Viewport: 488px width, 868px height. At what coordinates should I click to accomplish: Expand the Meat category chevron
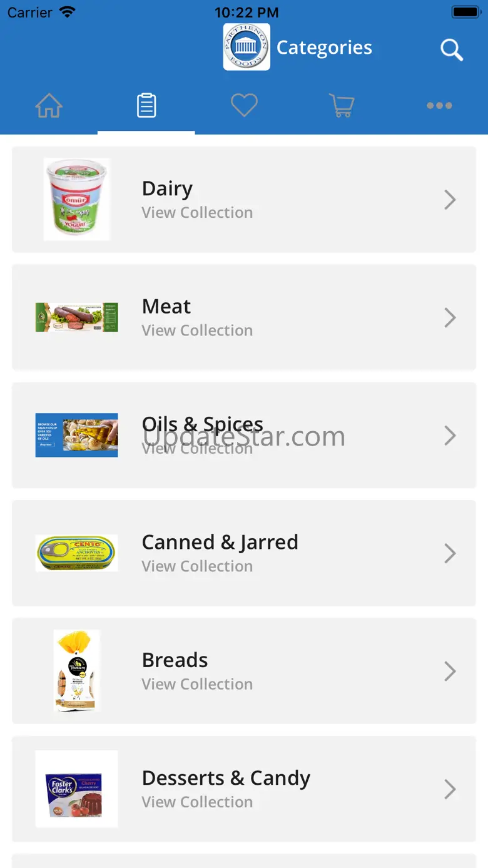[x=450, y=317]
